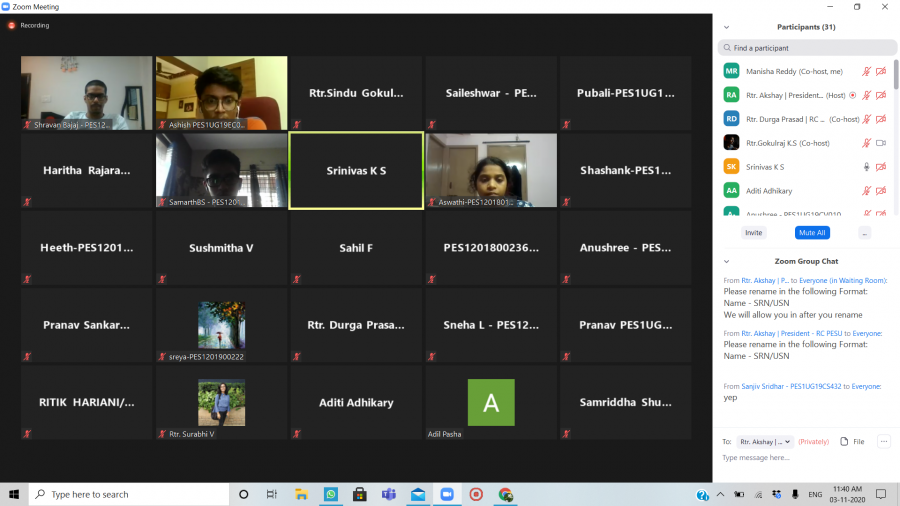Viewport: 900px width, 506px height.
Task: Toggle Rtr. Akshay's muted microphone
Action: 866,95
